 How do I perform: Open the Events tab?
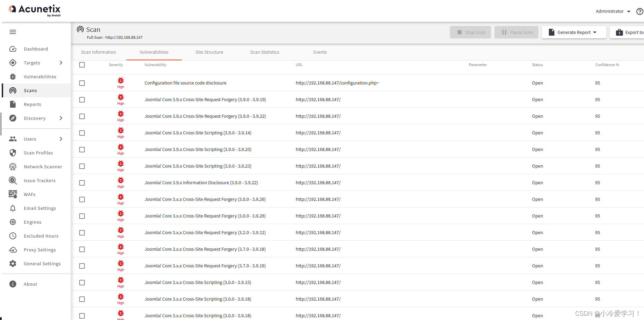[x=320, y=52]
